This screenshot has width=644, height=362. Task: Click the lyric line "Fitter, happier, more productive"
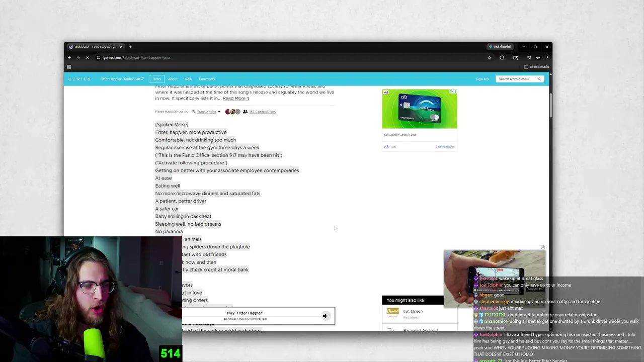coord(191,132)
